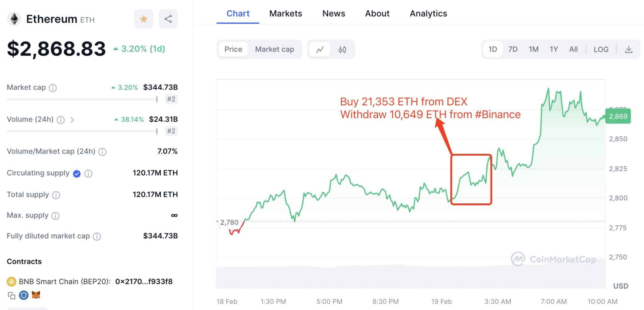The width and height of the screenshot is (644, 310).
Task: Copy the BNB Smart Chain contract address
Action: 12,296
